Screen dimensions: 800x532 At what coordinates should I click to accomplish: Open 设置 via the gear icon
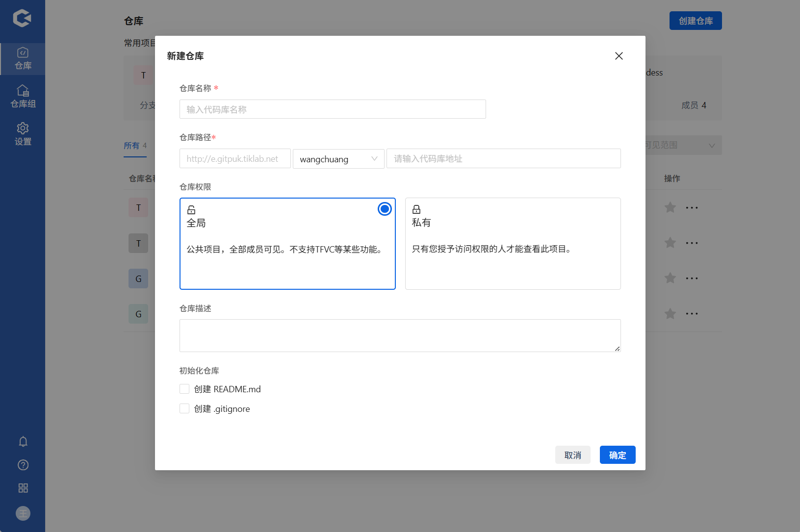pos(23,133)
